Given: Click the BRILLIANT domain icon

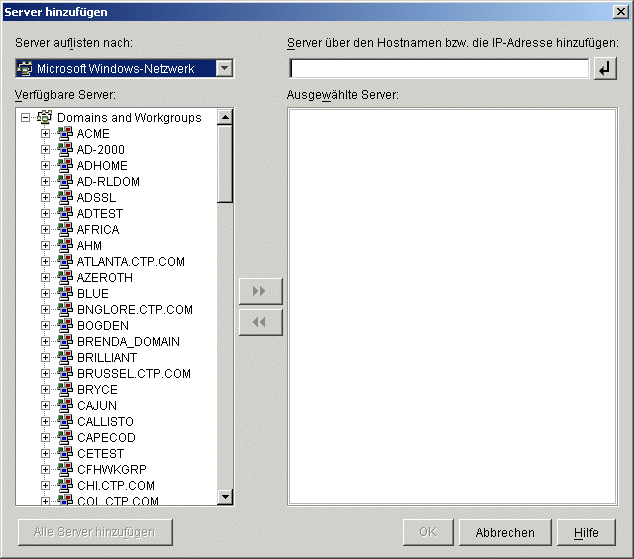Looking at the screenshot, I should (x=65, y=357).
